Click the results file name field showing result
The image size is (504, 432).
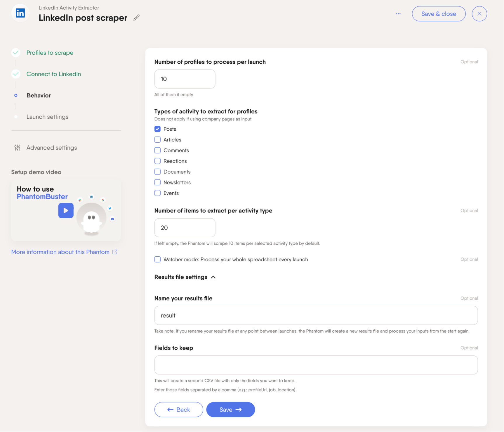click(316, 315)
